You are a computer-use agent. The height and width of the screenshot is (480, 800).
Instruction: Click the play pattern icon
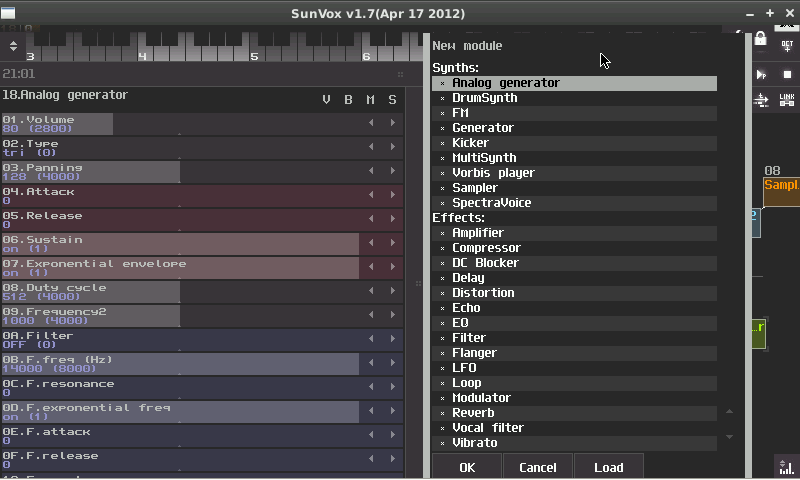pyautogui.click(x=761, y=74)
